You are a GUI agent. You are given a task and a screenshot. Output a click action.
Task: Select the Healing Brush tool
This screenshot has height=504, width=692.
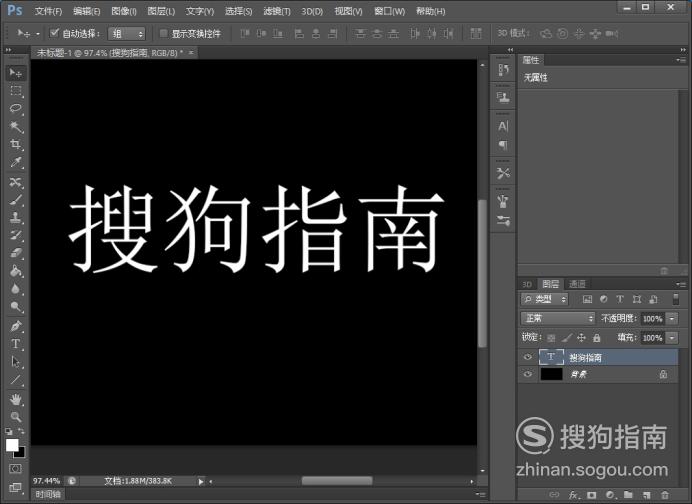click(16, 182)
